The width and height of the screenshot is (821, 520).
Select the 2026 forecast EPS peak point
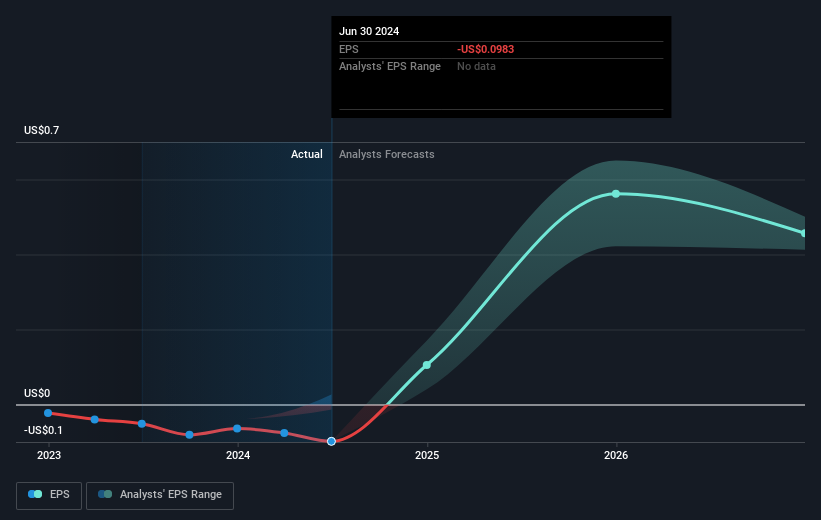(x=616, y=194)
